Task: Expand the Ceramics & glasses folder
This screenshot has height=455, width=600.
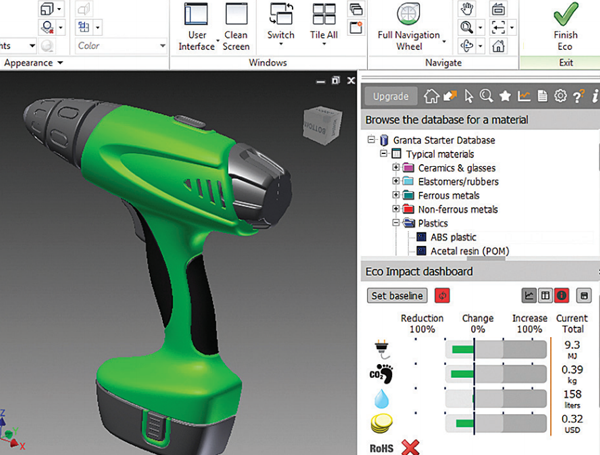Action: [x=396, y=168]
